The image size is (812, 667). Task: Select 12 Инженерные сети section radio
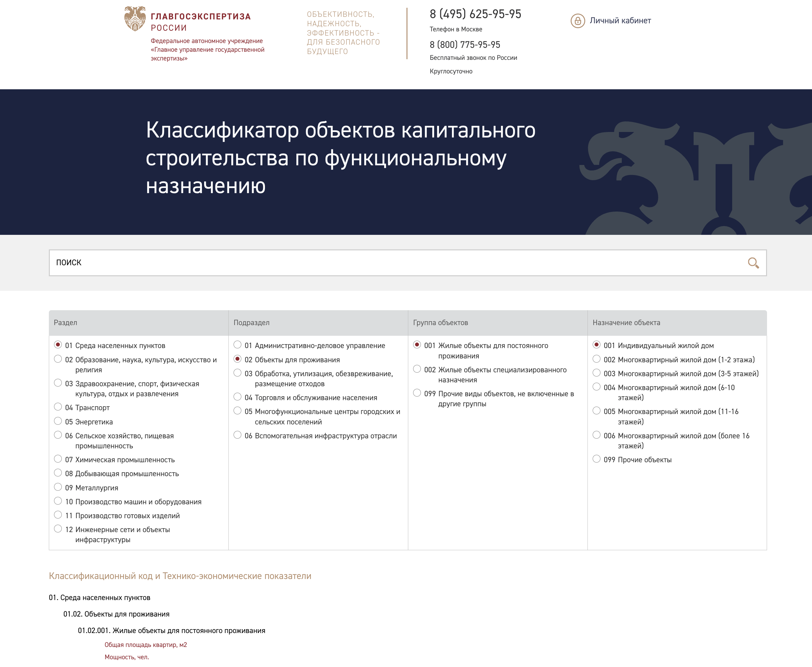pos(58,529)
